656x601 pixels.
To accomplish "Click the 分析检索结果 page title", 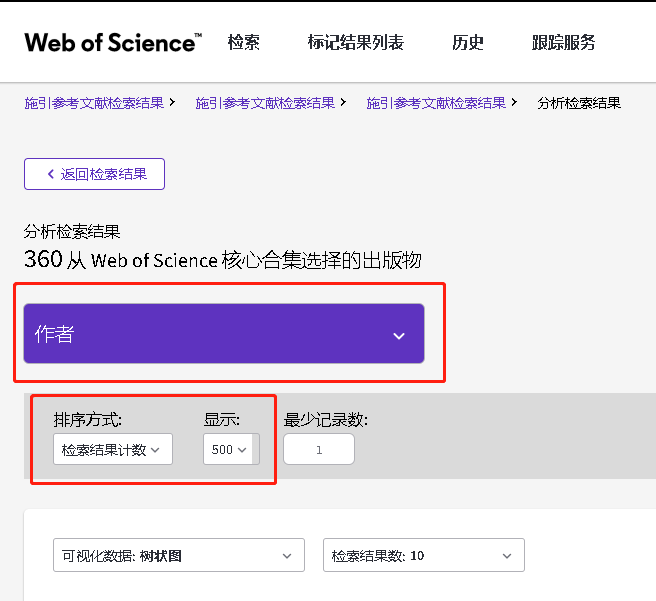I will [72, 231].
